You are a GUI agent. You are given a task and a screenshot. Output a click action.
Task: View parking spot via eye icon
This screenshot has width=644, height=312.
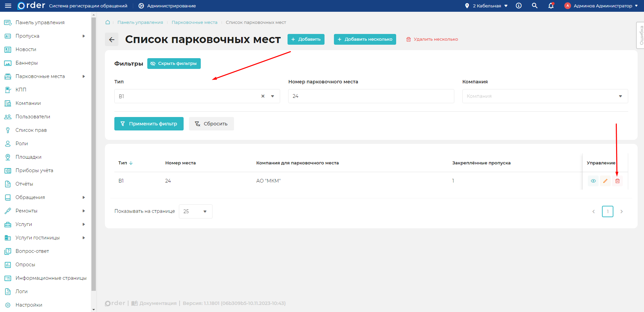[593, 181]
